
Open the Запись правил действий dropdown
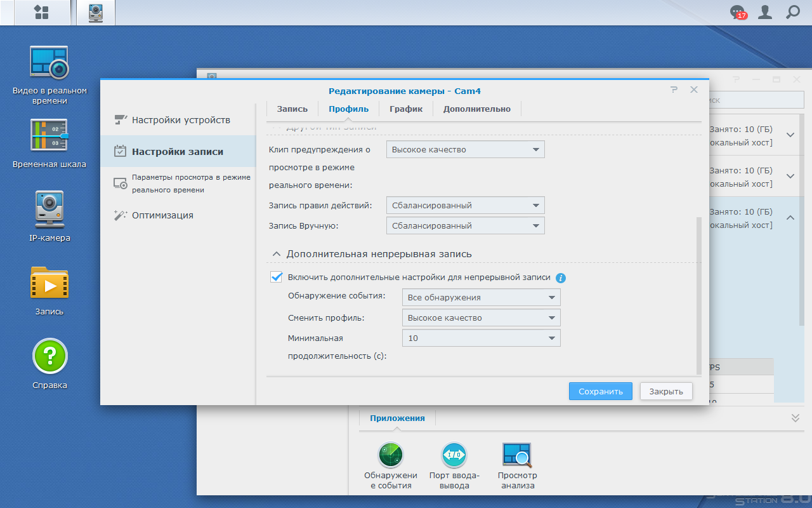pyautogui.click(x=466, y=206)
